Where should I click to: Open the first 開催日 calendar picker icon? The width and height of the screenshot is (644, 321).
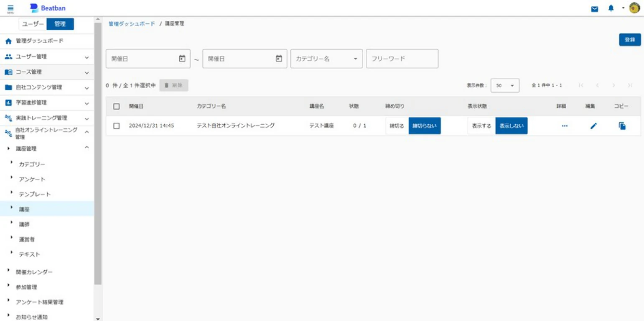point(182,59)
